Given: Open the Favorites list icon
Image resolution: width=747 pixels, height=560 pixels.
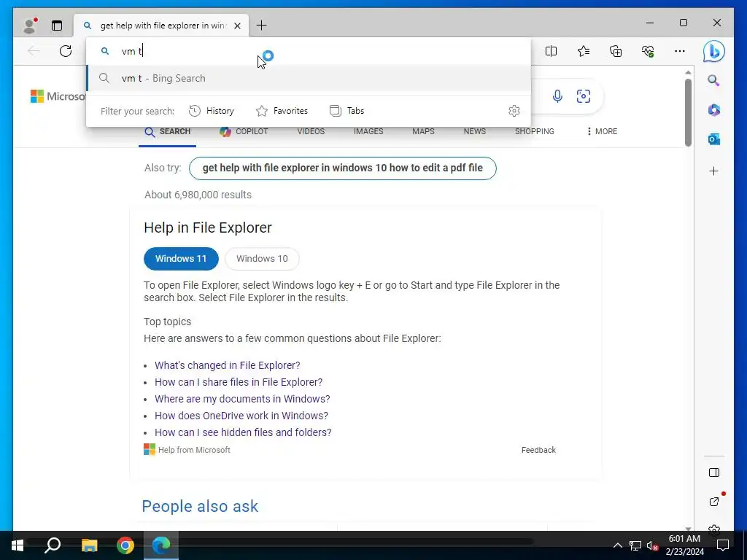Looking at the screenshot, I should 584,51.
